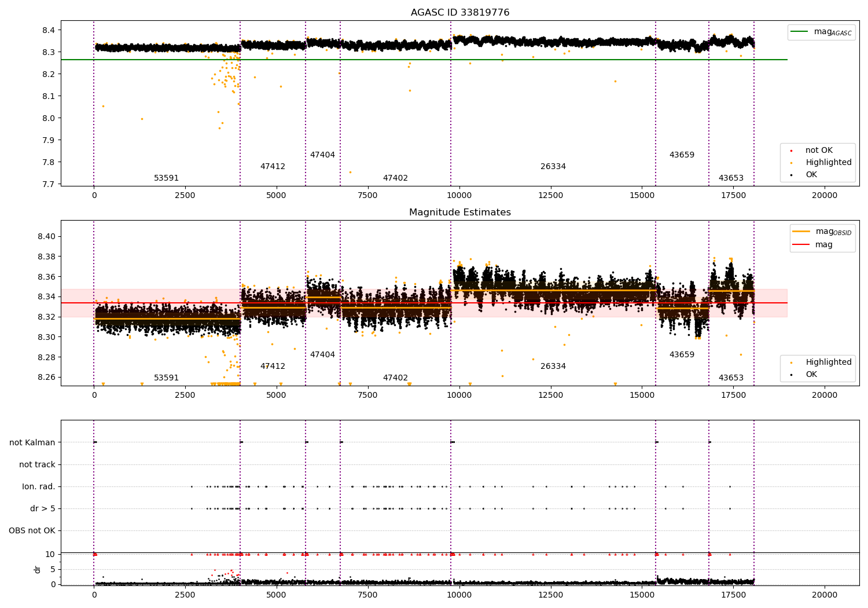Click obsid label 53591 in Magnitude Estimates plot
The height and width of the screenshot is (608, 868).
[166, 378]
